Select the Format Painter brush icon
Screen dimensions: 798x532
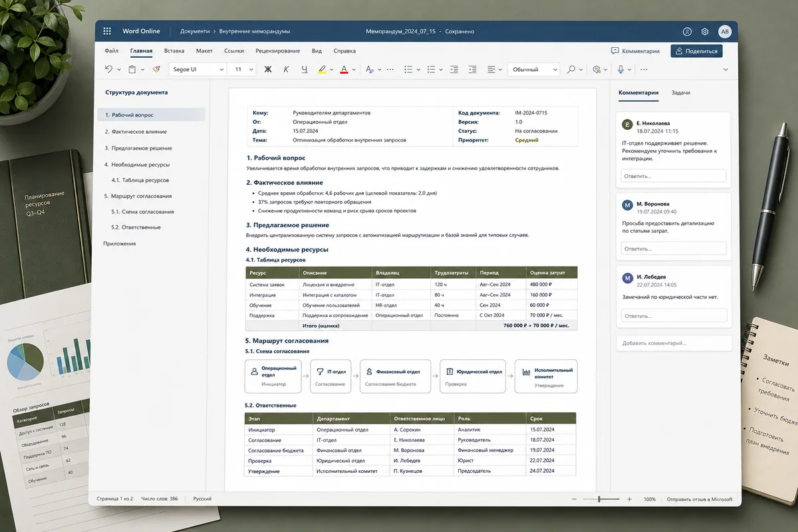tap(156, 69)
